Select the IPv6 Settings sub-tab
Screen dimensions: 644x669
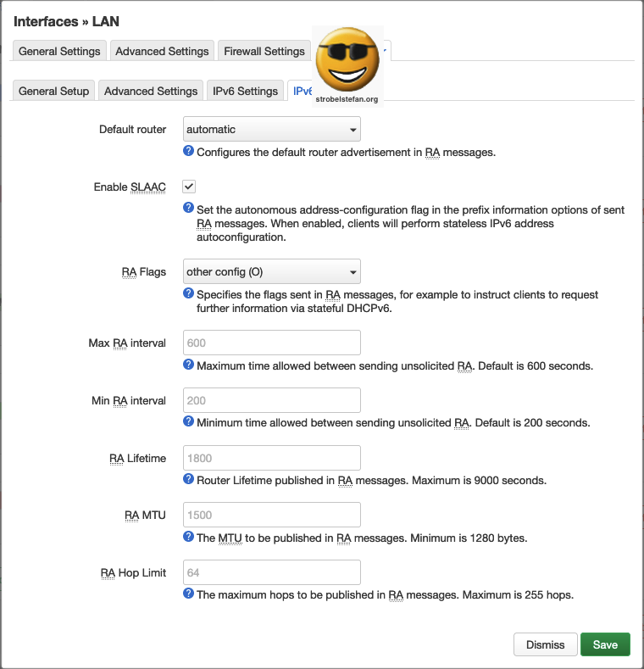[x=245, y=91]
